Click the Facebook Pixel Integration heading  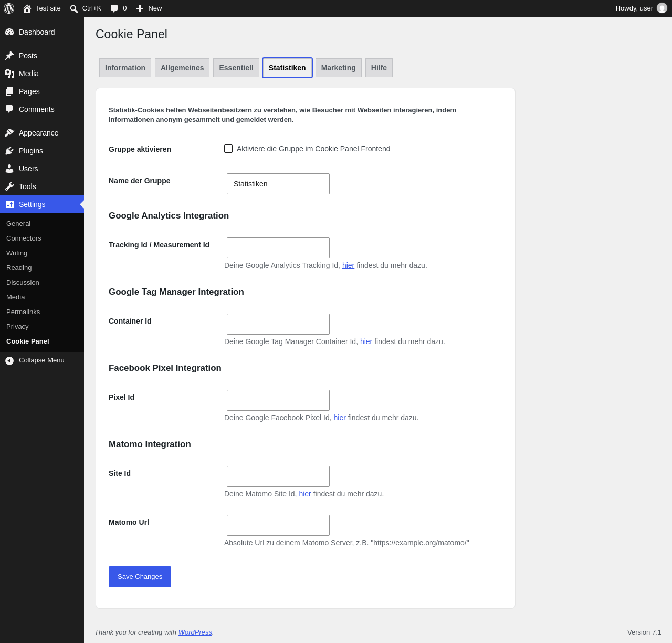click(165, 368)
